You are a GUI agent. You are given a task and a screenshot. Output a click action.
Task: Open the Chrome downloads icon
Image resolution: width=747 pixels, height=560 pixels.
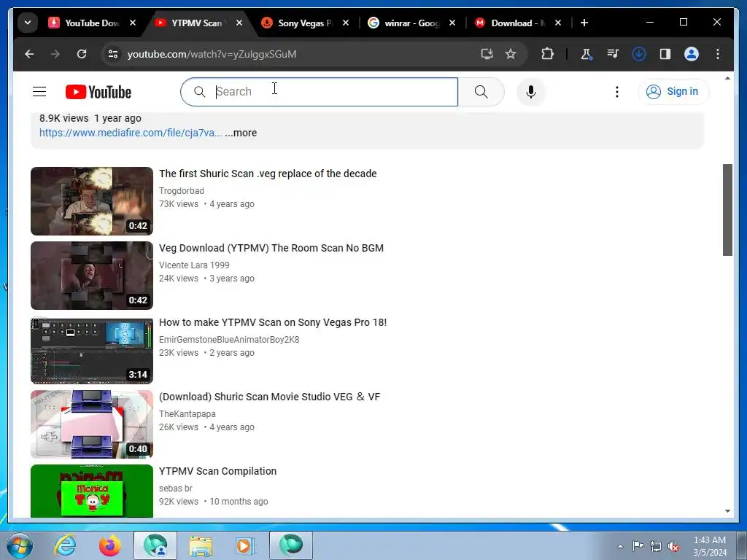click(x=639, y=54)
